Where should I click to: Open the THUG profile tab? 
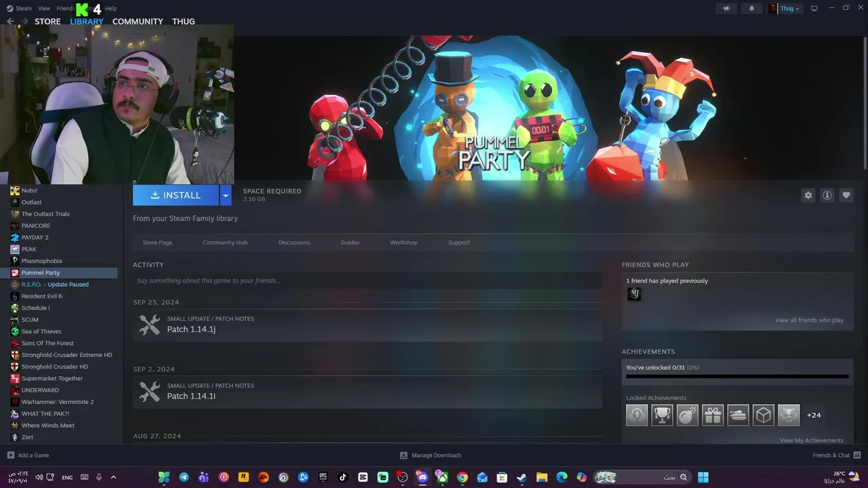click(x=183, y=22)
